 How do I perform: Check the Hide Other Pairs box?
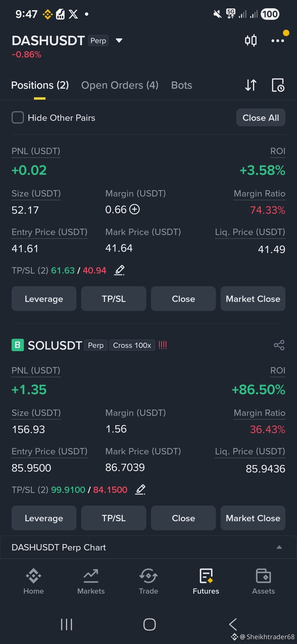click(x=18, y=118)
